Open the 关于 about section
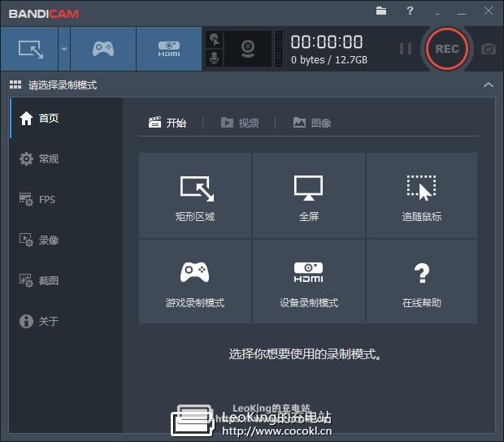 (x=66, y=321)
